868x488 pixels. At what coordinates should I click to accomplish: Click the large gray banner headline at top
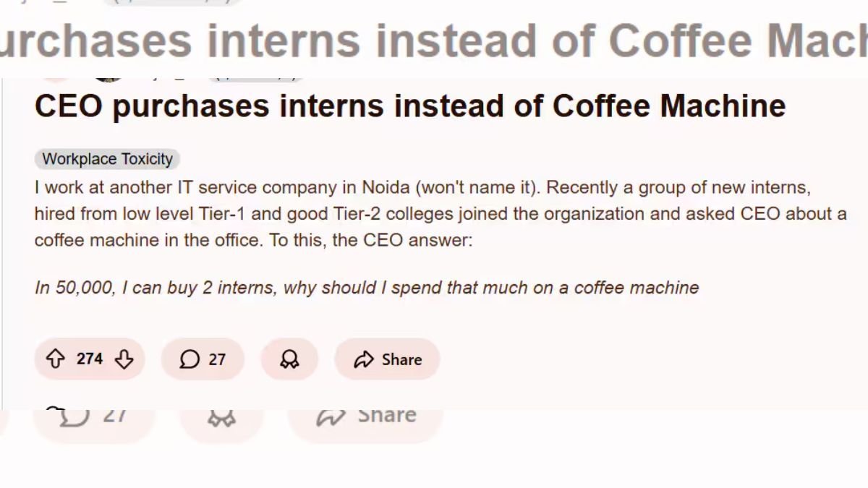point(434,40)
